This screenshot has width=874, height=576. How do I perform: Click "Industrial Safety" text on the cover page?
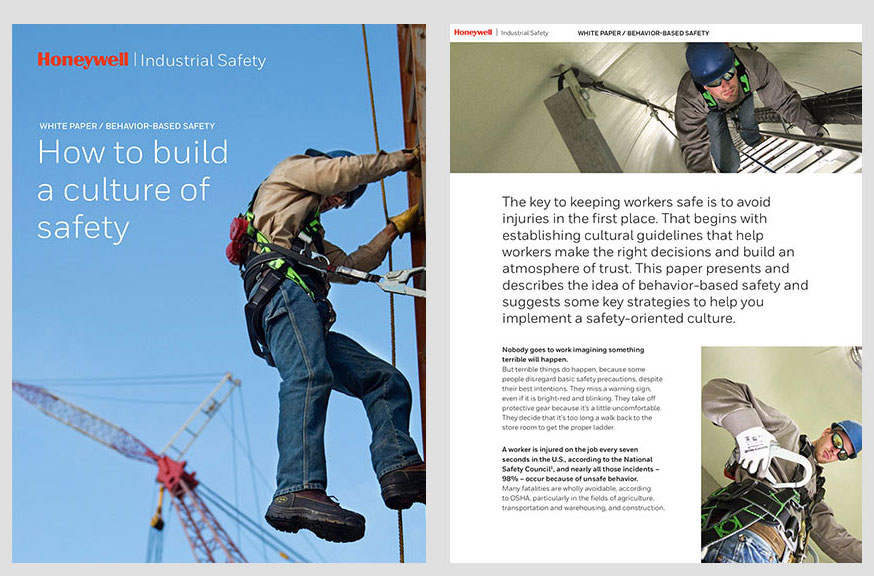203,61
